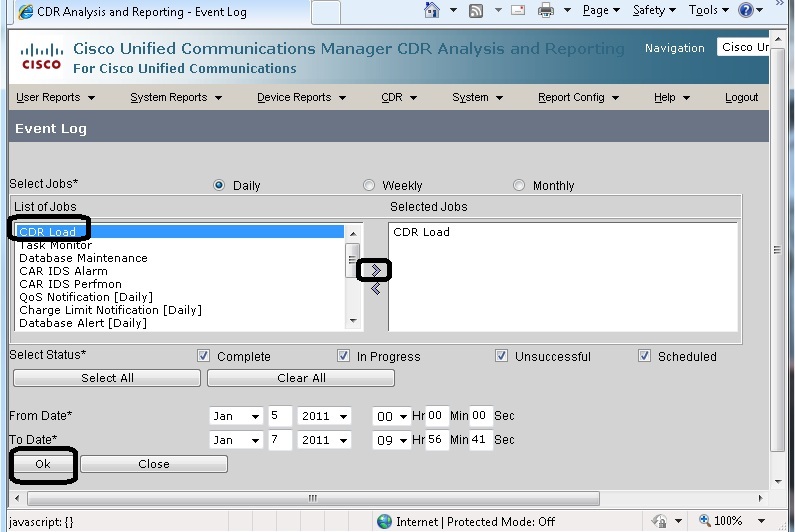Image resolution: width=795 pixels, height=532 pixels.
Task: Select Database Maintenance in job list
Action: pyautogui.click(x=179, y=258)
